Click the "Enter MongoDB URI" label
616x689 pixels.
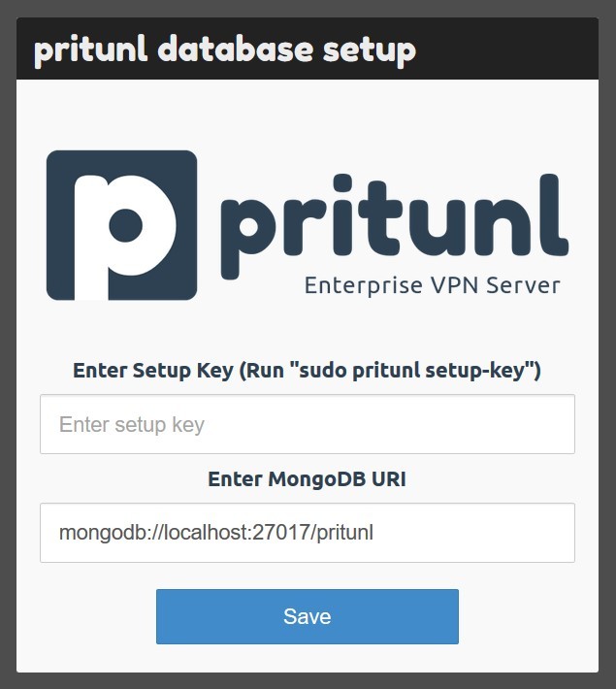[x=307, y=478]
